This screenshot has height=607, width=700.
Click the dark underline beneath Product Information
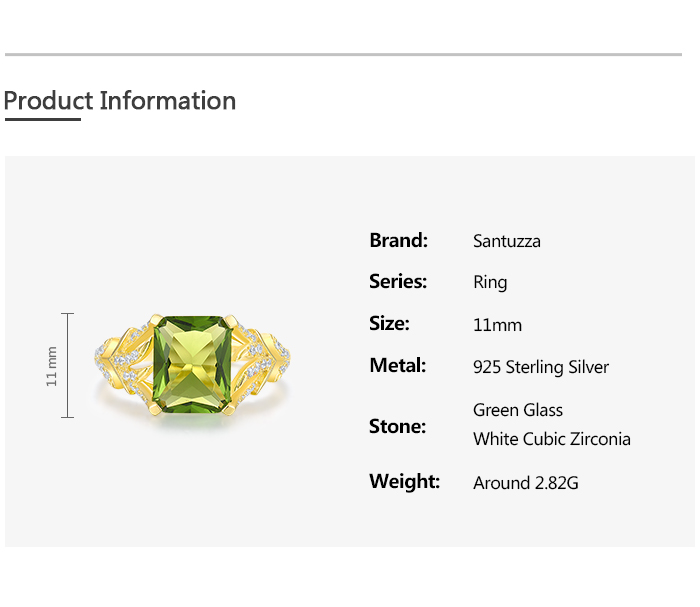coord(42,120)
